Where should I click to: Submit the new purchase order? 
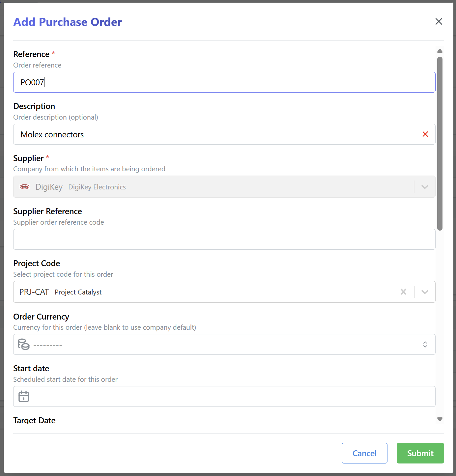click(420, 453)
